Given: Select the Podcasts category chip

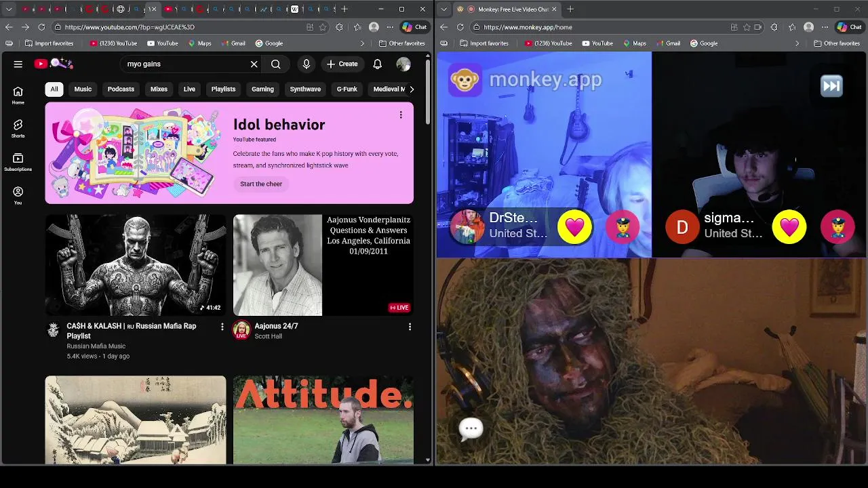Looking at the screenshot, I should (121, 89).
